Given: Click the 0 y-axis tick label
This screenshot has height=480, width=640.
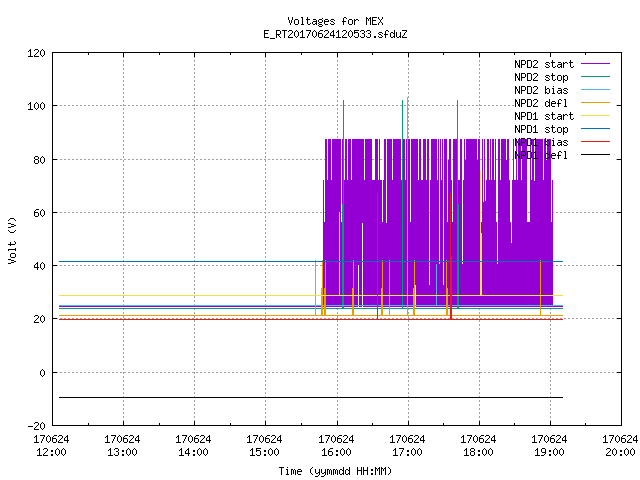Looking at the screenshot, I should 42,373.
